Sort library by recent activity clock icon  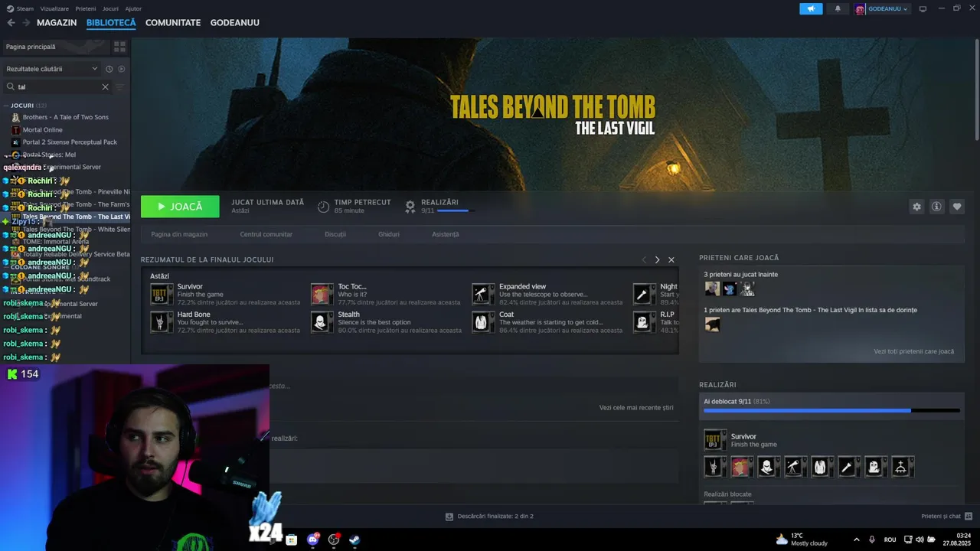pos(109,69)
